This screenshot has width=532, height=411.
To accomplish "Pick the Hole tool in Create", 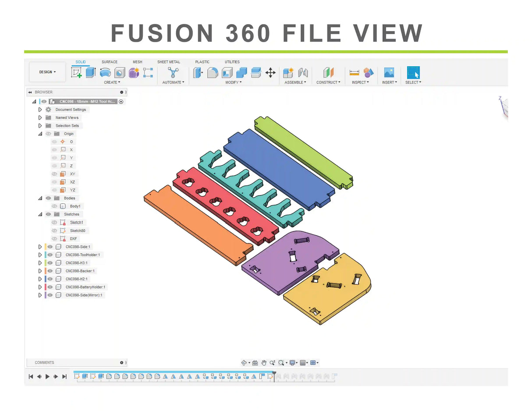I will click(120, 73).
